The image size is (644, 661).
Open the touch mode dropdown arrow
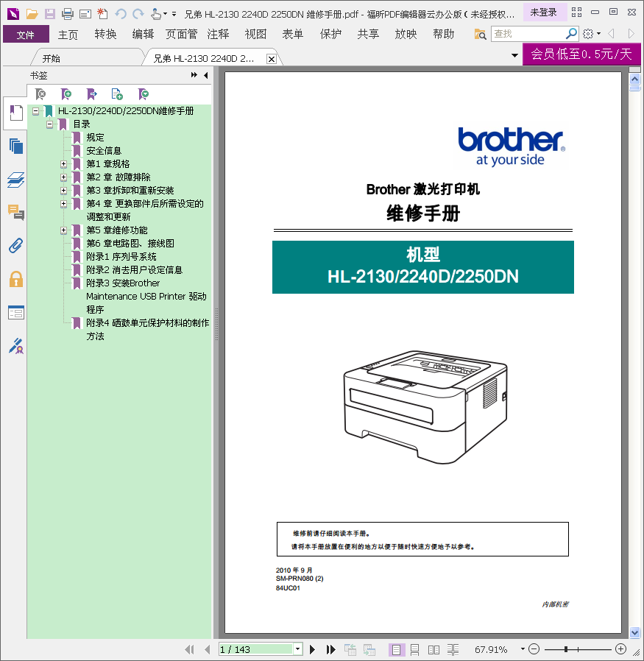(x=165, y=14)
